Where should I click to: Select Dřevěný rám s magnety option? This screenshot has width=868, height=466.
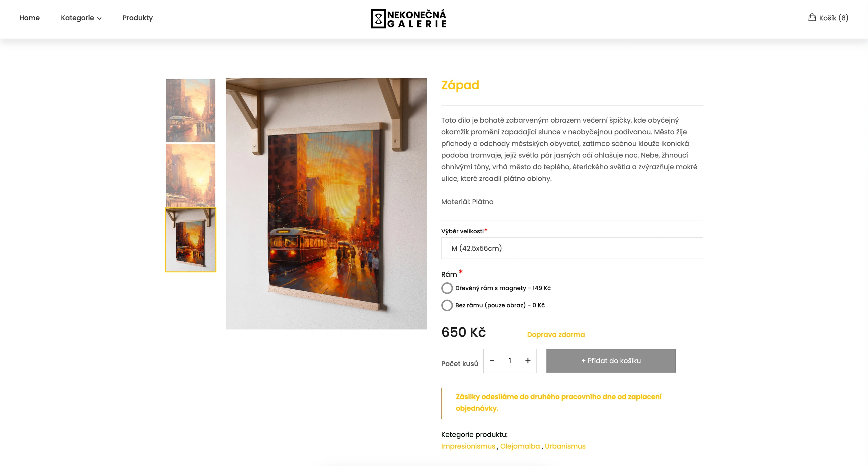coord(447,288)
